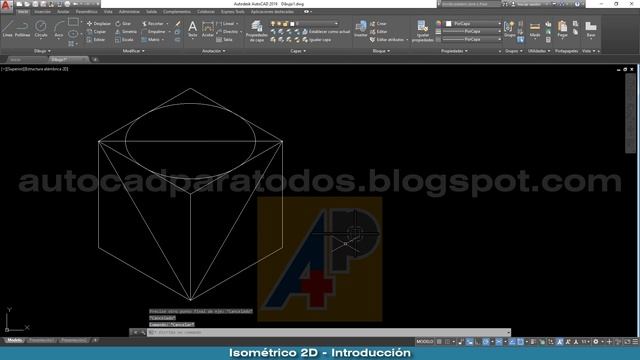The width and height of the screenshot is (640, 360).
Task: Select the Polilínea tool
Action: tap(22, 29)
